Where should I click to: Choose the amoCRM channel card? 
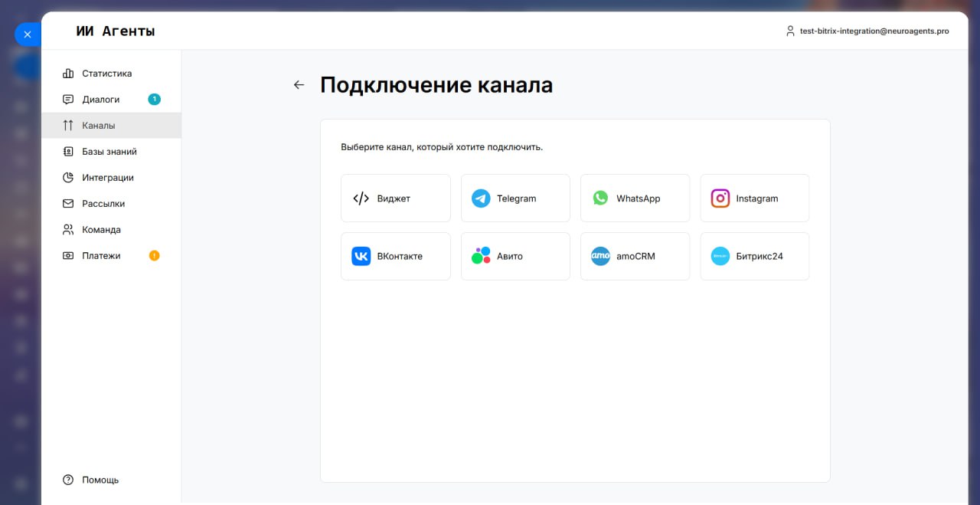(635, 256)
